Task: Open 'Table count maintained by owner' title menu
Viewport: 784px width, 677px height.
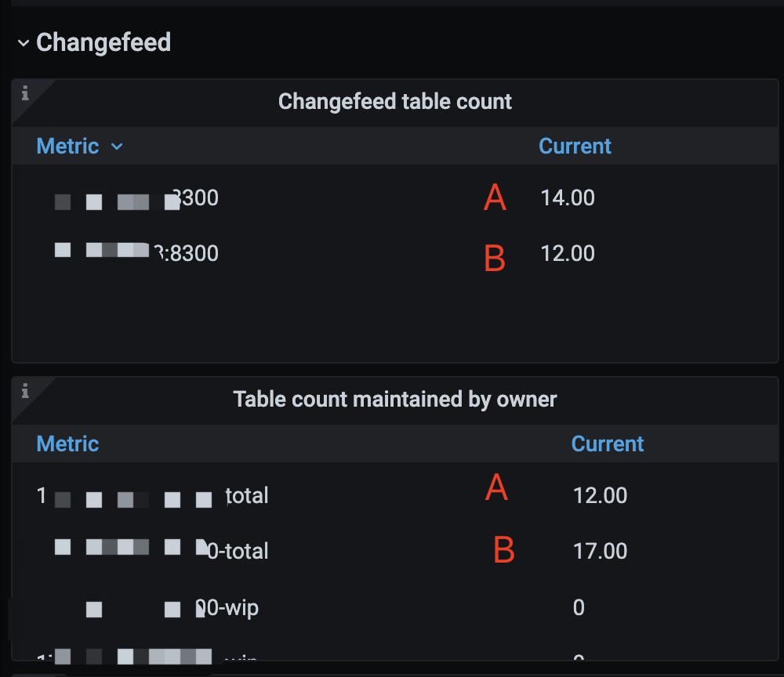Action: click(395, 399)
